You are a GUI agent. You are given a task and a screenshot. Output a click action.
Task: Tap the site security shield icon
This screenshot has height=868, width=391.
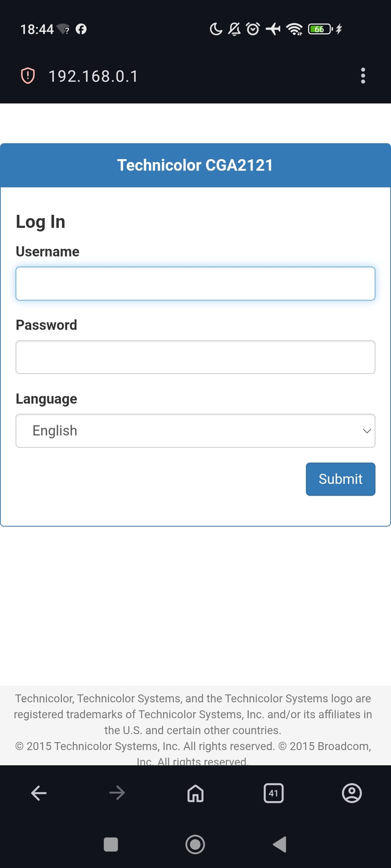[x=28, y=76]
